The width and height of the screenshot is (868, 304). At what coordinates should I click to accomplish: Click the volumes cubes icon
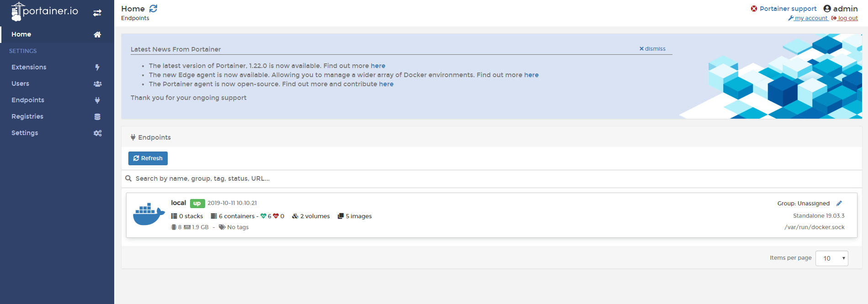295,216
